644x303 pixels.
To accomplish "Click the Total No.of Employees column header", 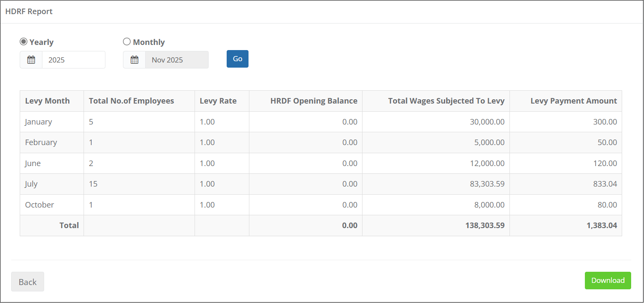I will [132, 101].
